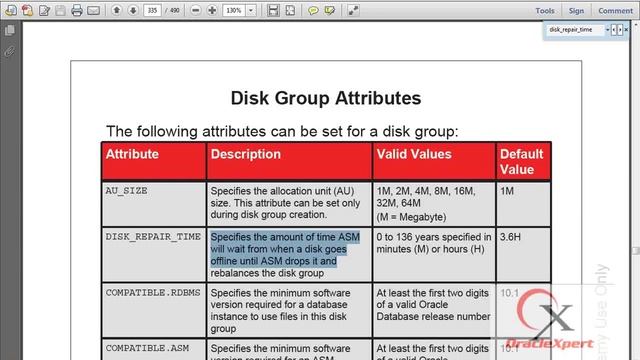Viewport: 640px width, 360px height.
Task: Close the find toolbar
Action: [626, 30]
